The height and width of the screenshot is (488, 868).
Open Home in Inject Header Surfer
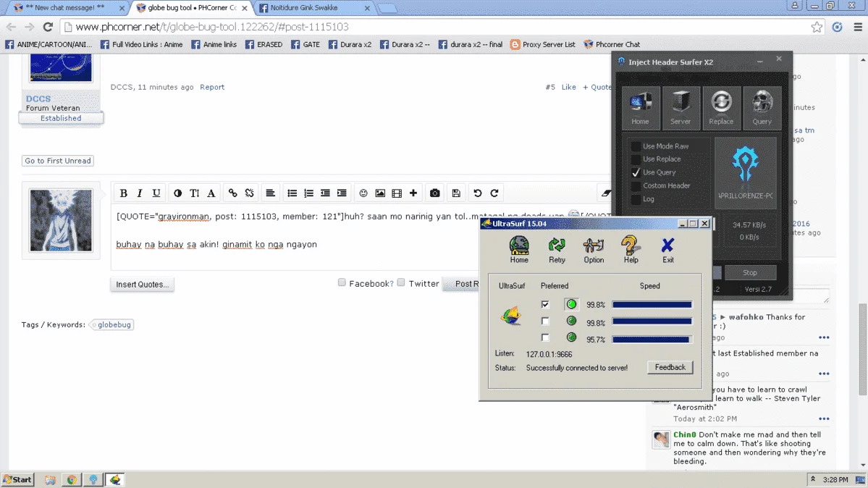(641, 107)
